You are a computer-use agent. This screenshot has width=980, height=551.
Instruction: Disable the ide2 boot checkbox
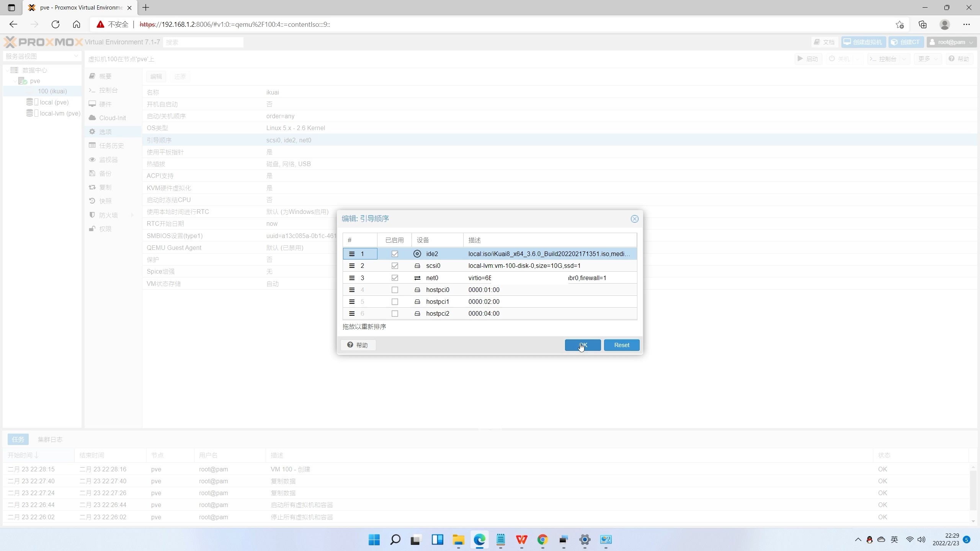pos(395,254)
